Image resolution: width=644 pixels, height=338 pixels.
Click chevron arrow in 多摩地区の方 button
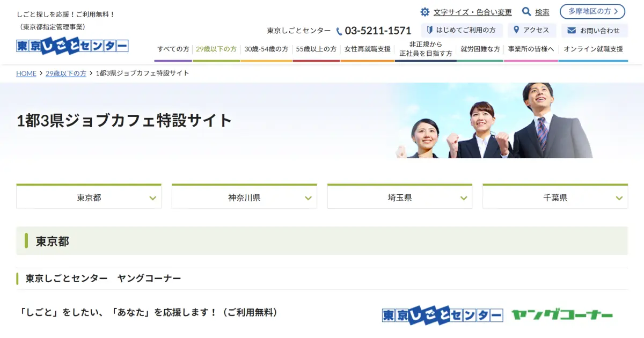(616, 11)
